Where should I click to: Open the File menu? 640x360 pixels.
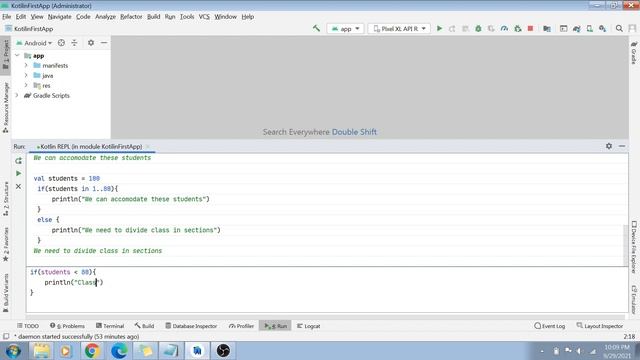[x=7, y=17]
